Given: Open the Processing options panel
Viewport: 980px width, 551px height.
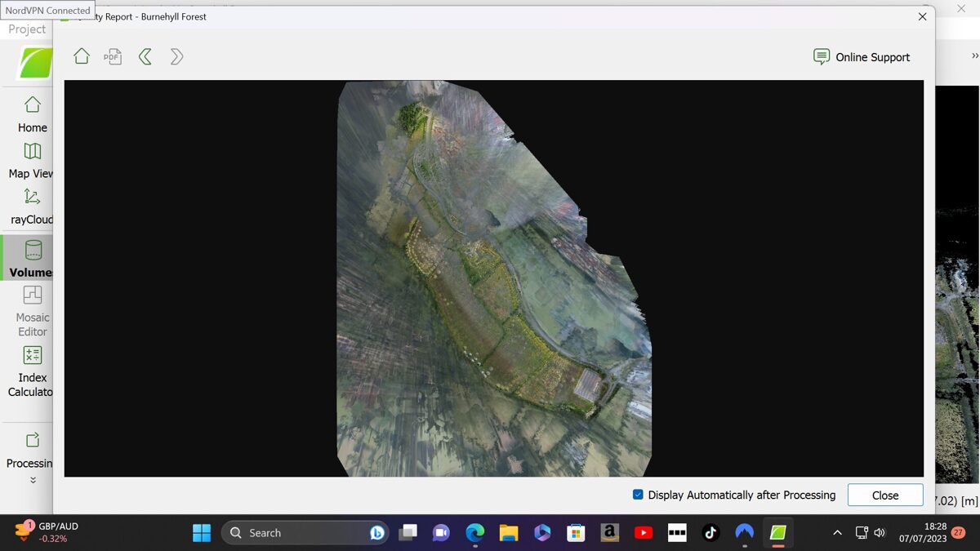Looking at the screenshot, I should 31,451.
